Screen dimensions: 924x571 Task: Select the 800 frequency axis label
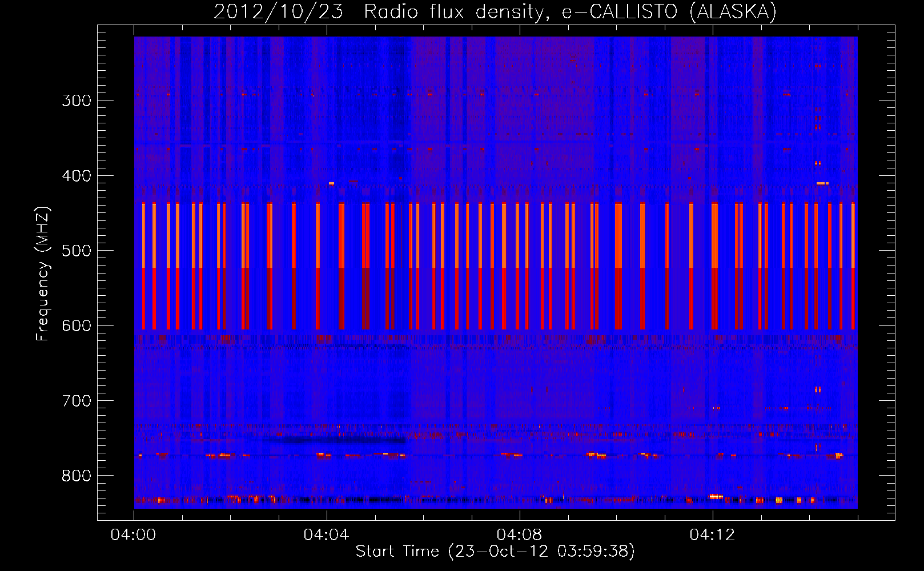pyautogui.click(x=77, y=476)
